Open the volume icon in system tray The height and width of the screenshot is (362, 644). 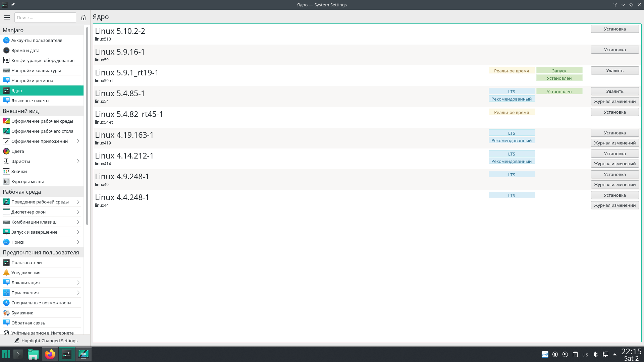pyautogui.click(x=595, y=354)
